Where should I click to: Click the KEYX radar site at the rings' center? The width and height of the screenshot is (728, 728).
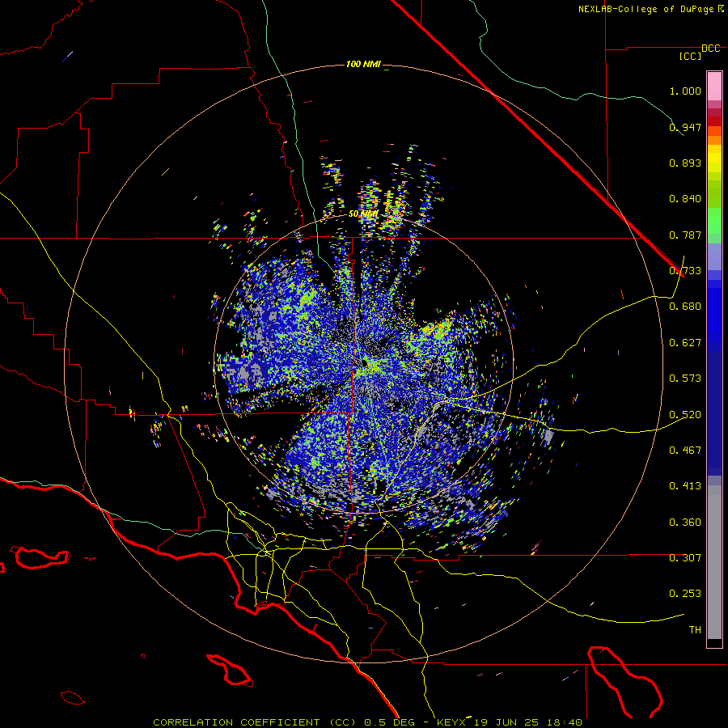coord(364,362)
